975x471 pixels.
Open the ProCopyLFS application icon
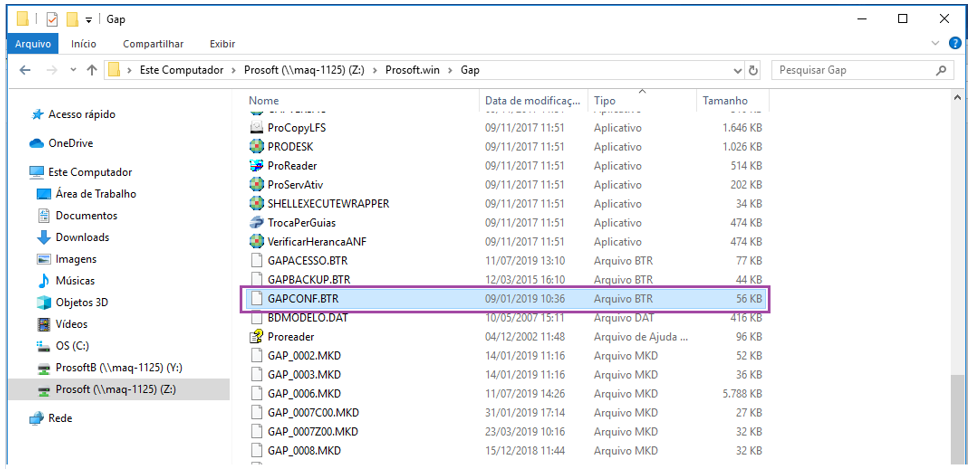click(x=256, y=128)
